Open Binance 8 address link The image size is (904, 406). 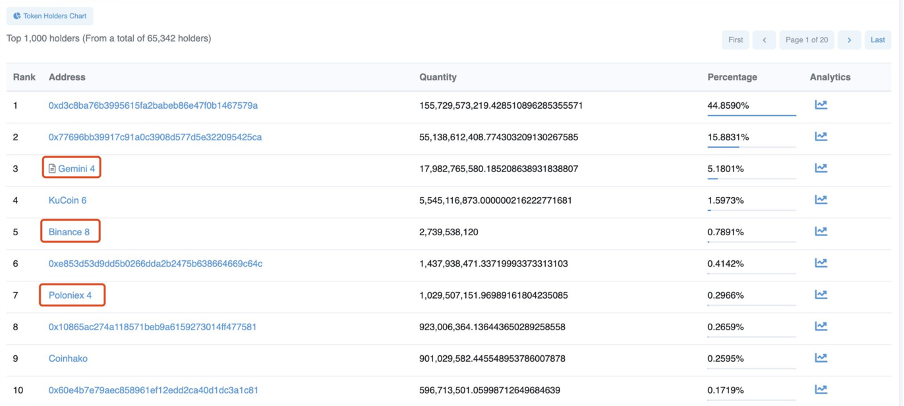coord(69,232)
